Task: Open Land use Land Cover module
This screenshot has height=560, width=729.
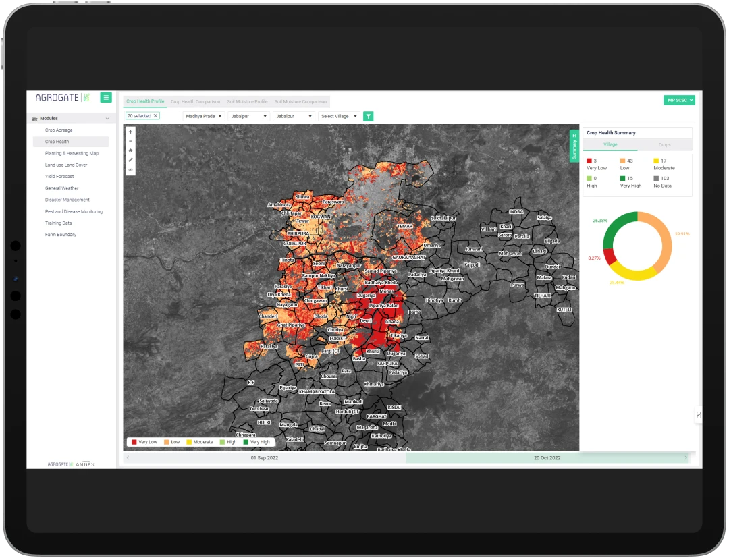Action: coord(66,165)
